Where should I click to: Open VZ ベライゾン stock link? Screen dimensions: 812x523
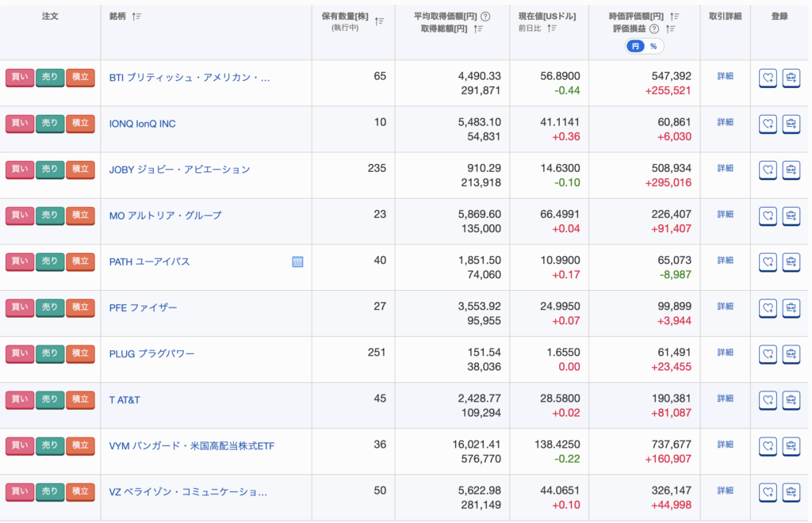click(x=188, y=492)
